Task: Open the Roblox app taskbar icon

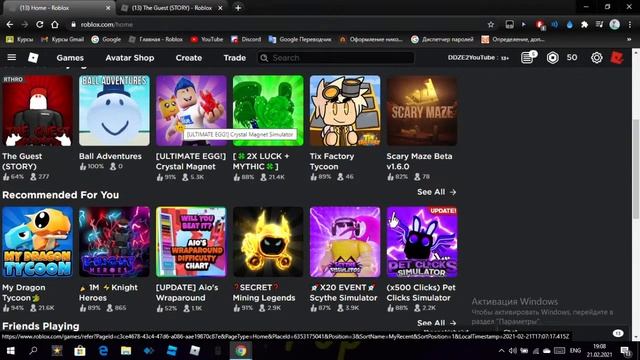Action: 195,351
